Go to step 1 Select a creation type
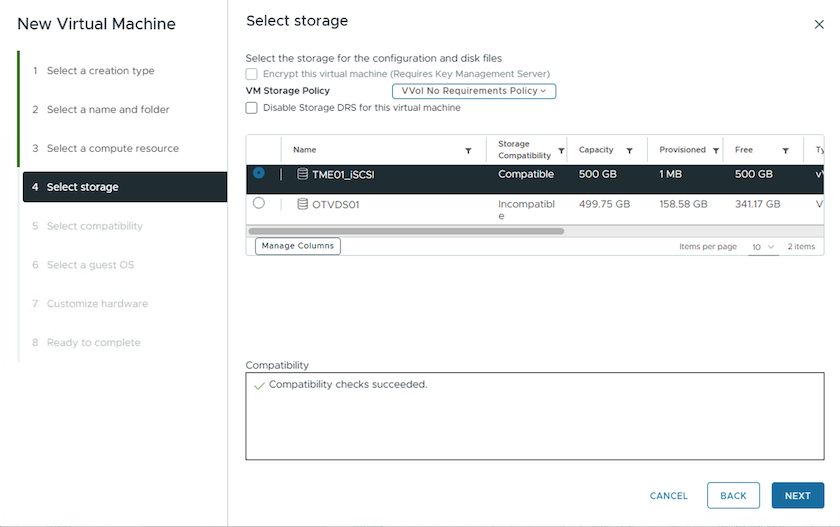The height and width of the screenshot is (527, 840). click(100, 71)
